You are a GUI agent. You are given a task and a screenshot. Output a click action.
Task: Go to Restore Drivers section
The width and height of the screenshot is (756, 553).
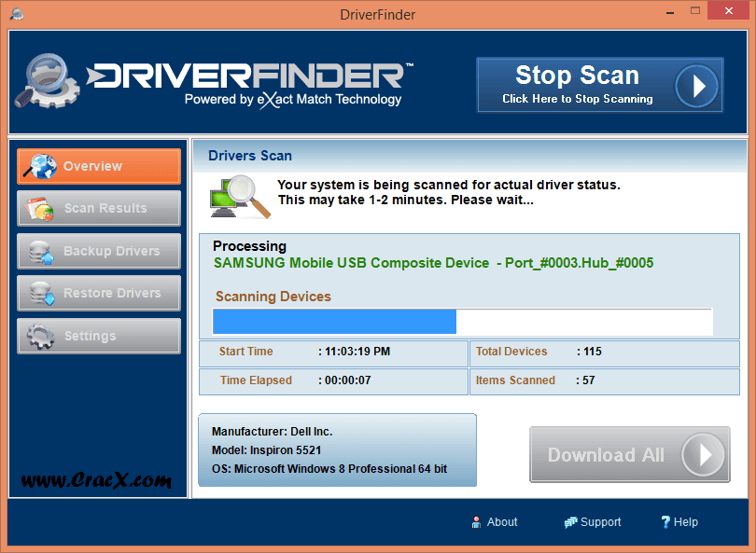tap(111, 294)
